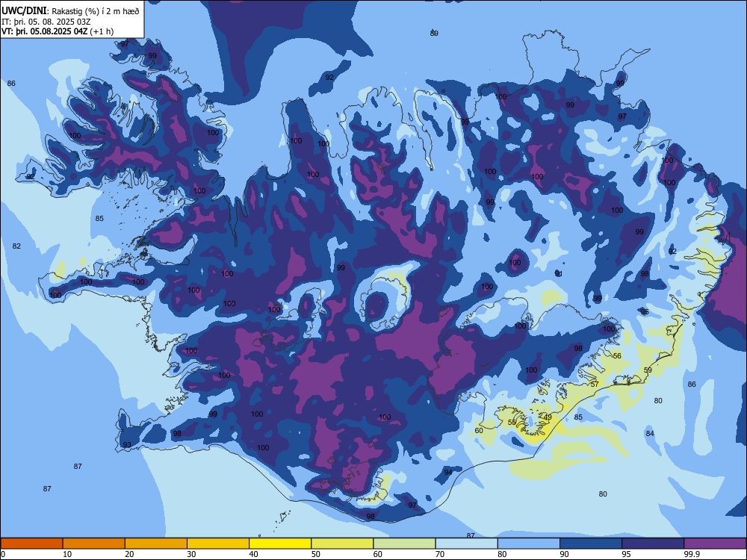
Task: Click legend tick label '70'
Action: [x=440, y=554]
